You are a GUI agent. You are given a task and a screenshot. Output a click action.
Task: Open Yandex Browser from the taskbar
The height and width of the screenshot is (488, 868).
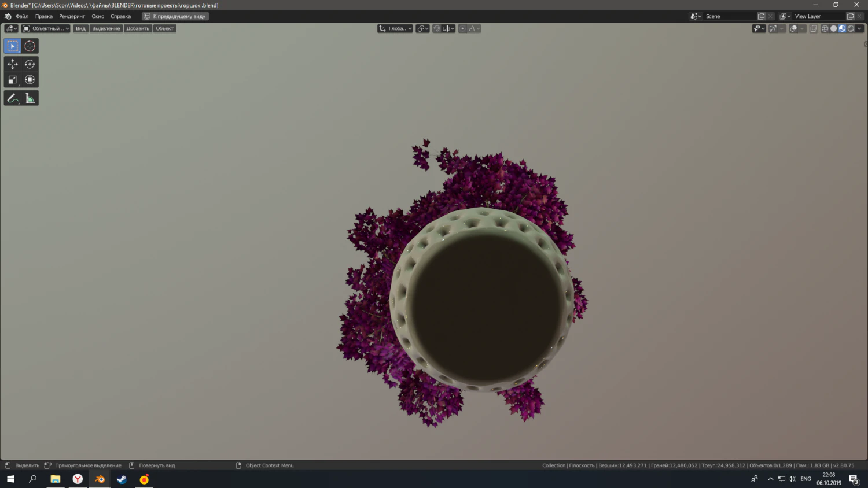78,479
